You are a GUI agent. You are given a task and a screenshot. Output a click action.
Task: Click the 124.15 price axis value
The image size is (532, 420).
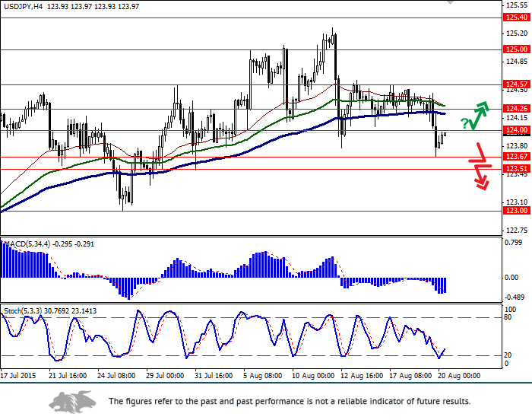tap(517, 118)
